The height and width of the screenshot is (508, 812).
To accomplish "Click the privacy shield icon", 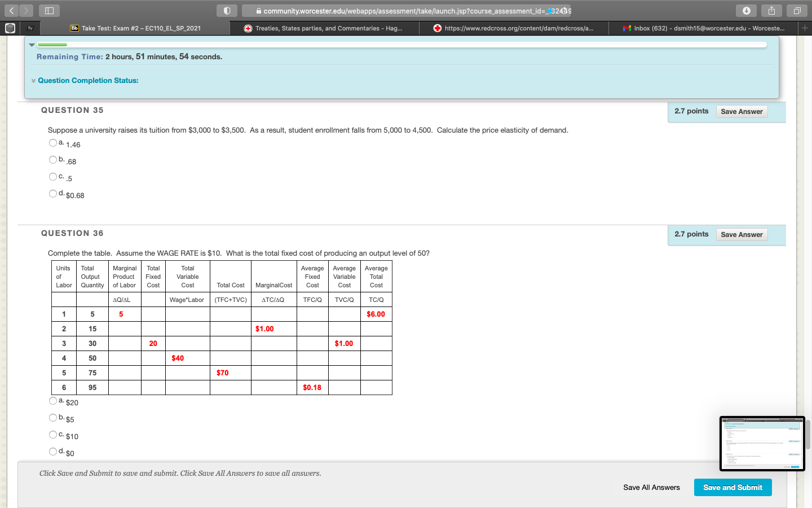I will [x=227, y=11].
